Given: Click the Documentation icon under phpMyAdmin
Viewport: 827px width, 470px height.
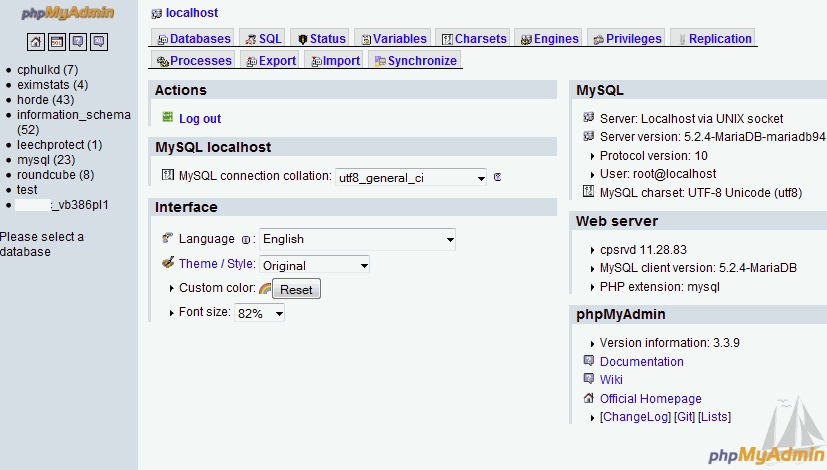Looking at the screenshot, I should point(589,360).
